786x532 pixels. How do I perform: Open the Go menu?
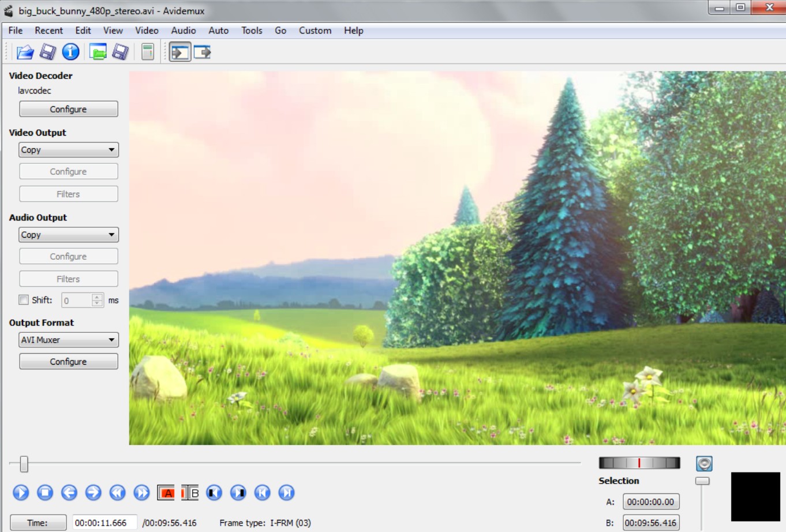[280, 31]
